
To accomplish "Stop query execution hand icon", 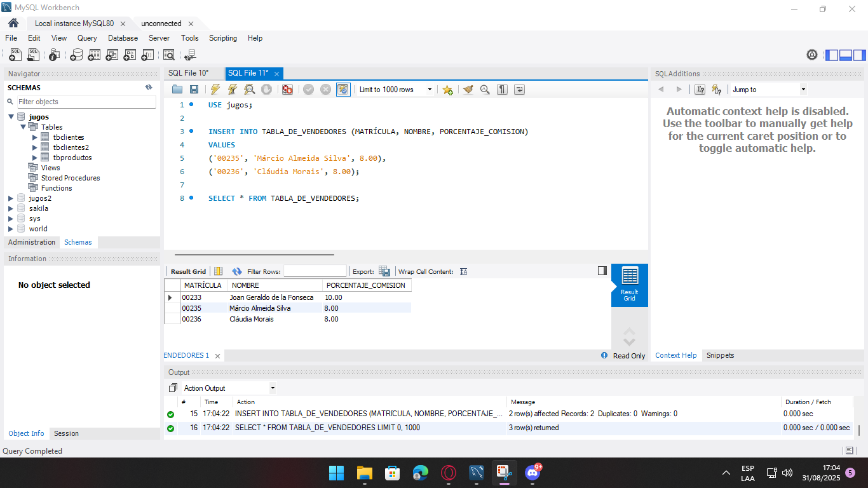I will (x=267, y=90).
